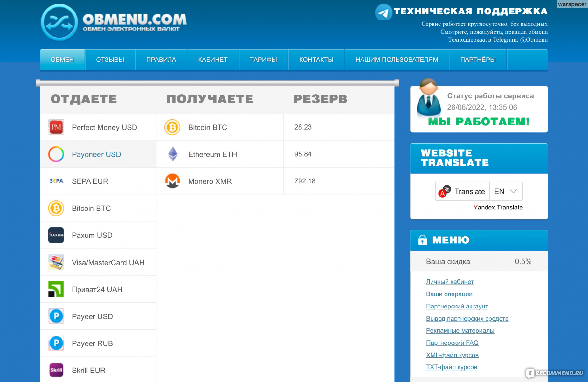Select Приват24 UAH to give
The height and width of the screenshot is (382, 588).
pos(98,289)
